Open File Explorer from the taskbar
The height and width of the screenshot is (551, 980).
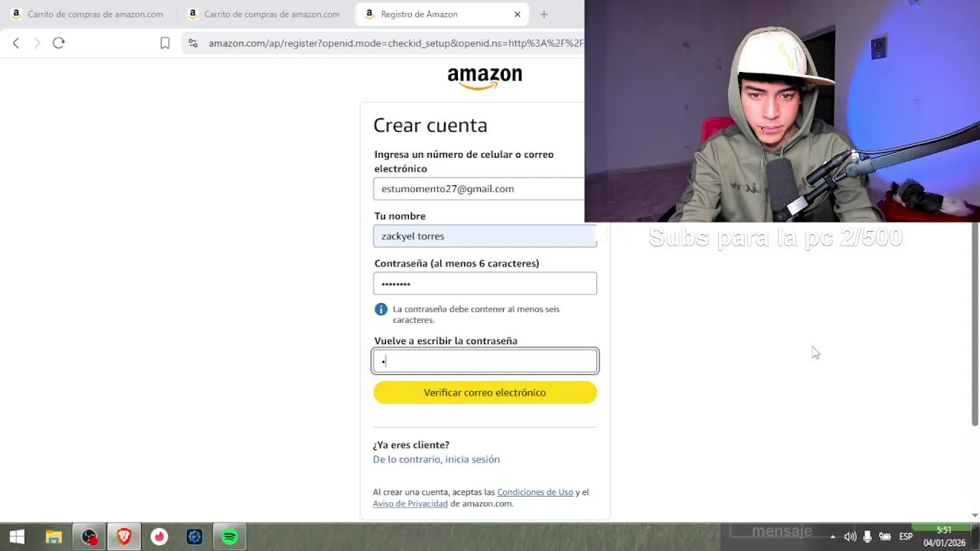(54, 537)
